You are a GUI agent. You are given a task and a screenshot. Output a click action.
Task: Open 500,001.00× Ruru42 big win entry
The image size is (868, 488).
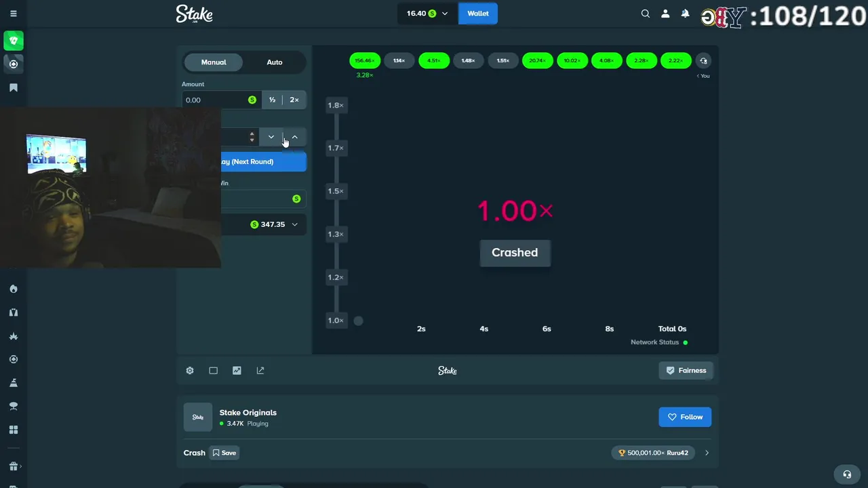click(653, 453)
